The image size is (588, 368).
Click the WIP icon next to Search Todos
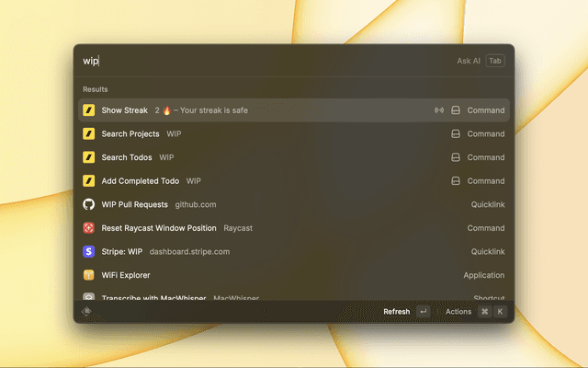tap(89, 157)
